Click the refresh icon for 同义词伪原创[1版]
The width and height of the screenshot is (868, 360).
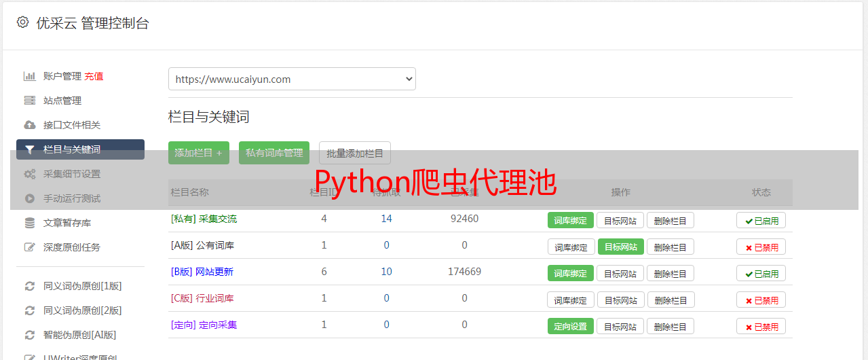coord(29,286)
